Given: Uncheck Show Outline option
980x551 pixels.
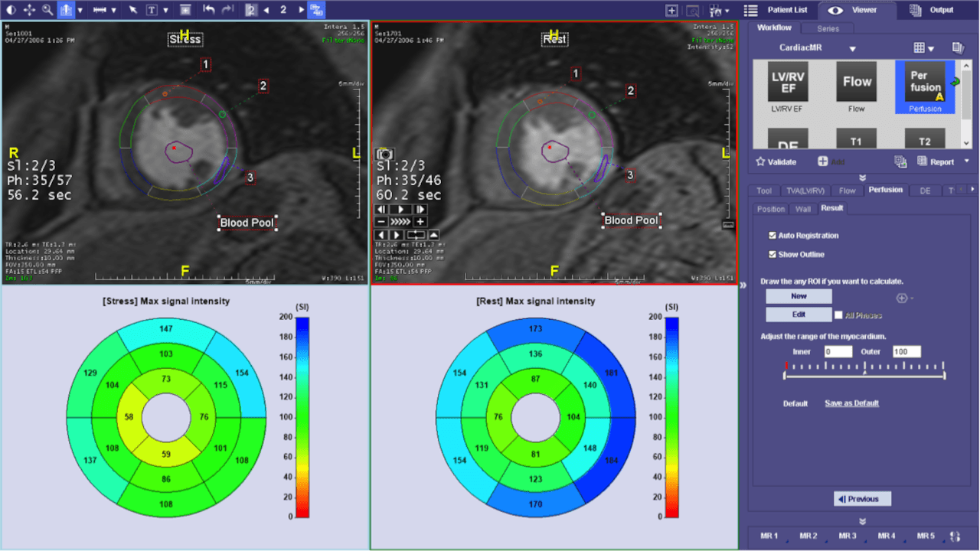Looking at the screenshot, I should click(773, 254).
